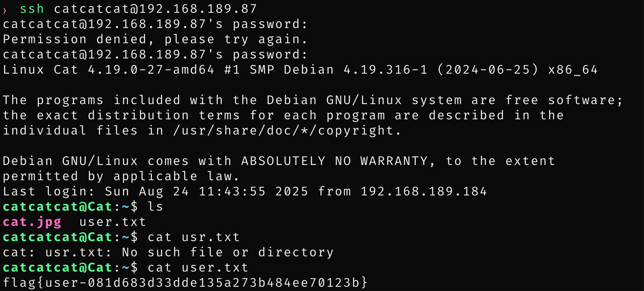644x291 pixels.
Task: Select the "Permission denied, please try again." message
Action: click(x=155, y=39)
